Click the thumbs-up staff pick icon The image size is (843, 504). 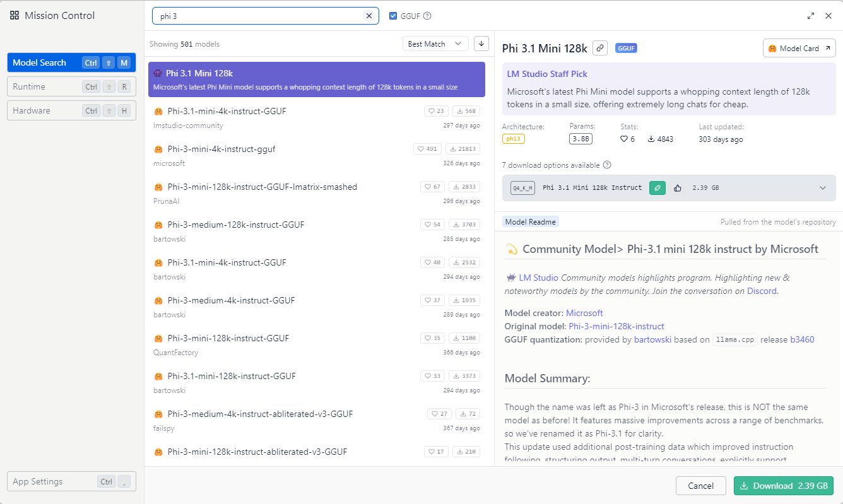click(678, 188)
